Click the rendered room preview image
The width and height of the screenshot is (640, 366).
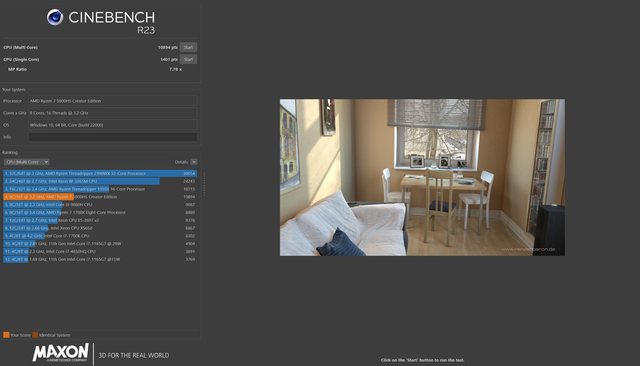[422, 177]
